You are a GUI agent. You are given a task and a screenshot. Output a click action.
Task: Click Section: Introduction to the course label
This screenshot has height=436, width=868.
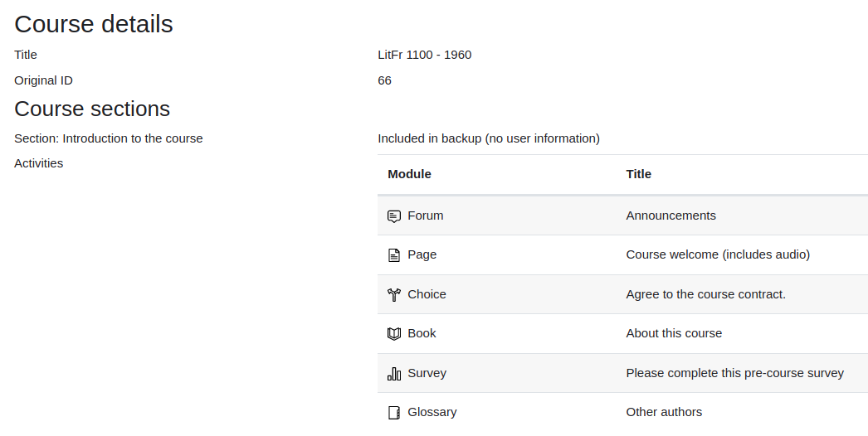pyautogui.click(x=109, y=138)
